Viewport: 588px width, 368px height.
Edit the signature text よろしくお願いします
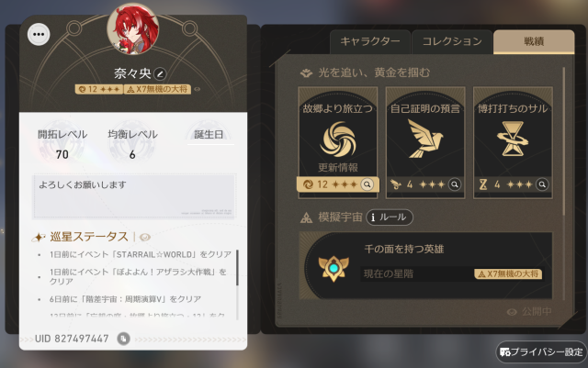click(134, 195)
